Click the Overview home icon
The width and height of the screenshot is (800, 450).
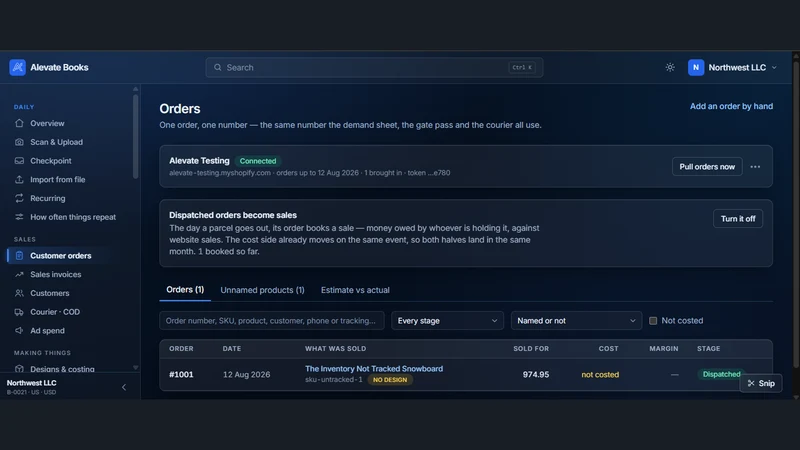click(x=19, y=123)
